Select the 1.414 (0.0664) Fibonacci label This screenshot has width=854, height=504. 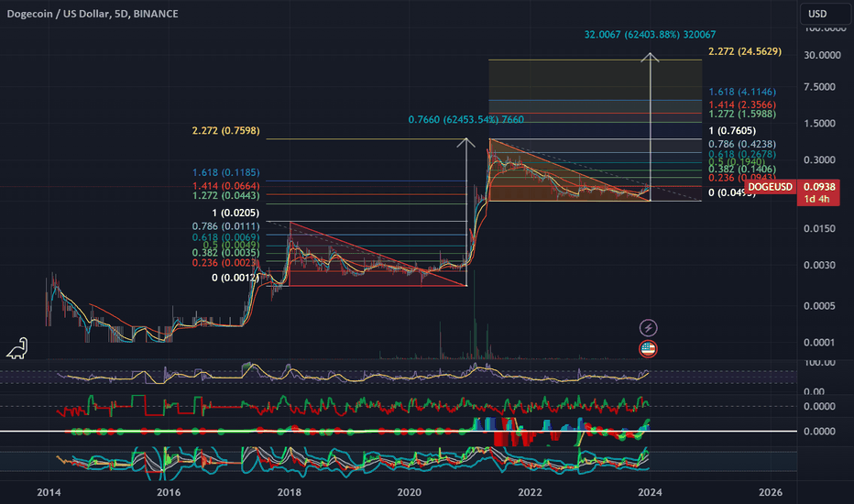click(226, 186)
